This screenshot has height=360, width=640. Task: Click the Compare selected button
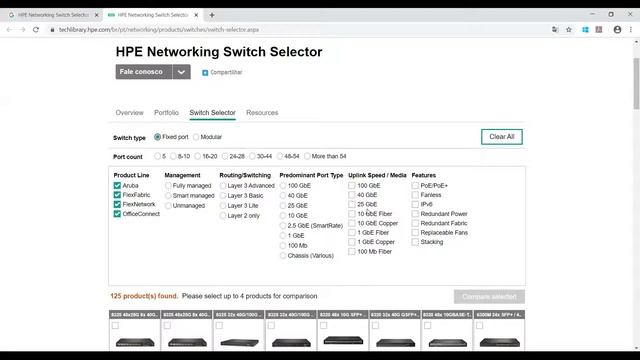[x=489, y=297]
